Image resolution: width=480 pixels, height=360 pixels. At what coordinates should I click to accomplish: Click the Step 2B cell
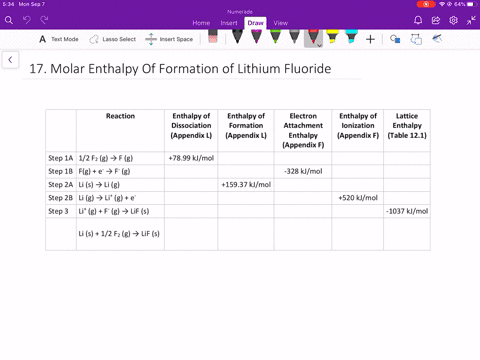click(x=61, y=198)
